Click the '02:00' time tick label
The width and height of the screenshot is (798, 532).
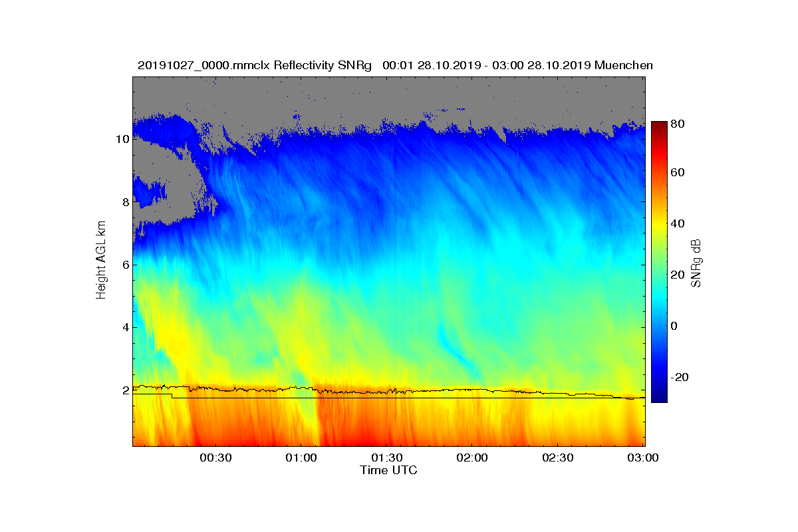click(x=472, y=458)
